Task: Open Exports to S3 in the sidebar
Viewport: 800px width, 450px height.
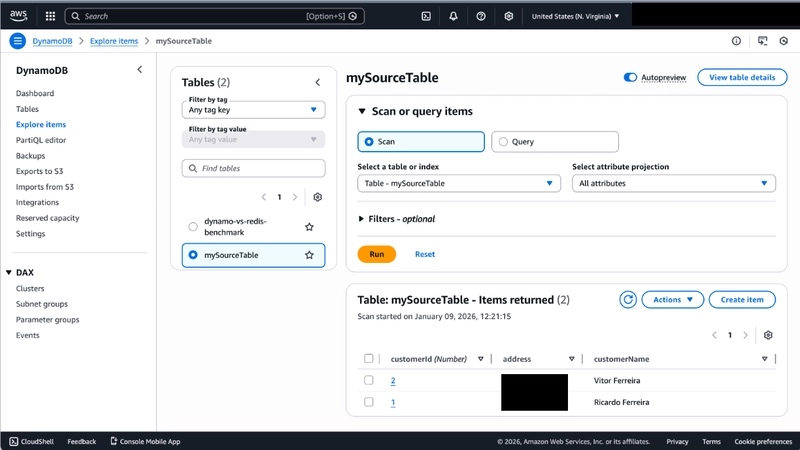Action: (39, 171)
